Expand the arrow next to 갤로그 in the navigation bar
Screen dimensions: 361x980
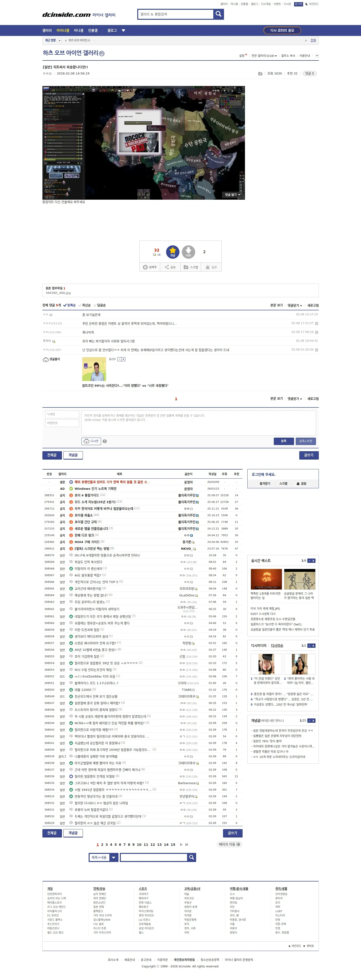click(123, 30)
